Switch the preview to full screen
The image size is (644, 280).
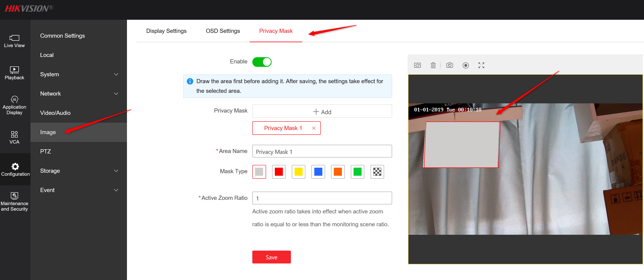pyautogui.click(x=481, y=65)
